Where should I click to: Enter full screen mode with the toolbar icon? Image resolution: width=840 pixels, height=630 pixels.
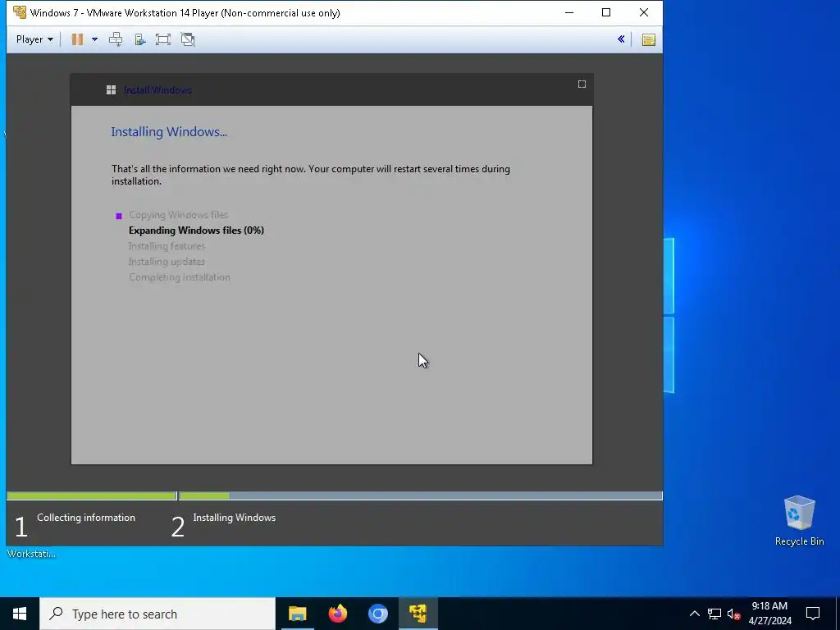pyautogui.click(x=163, y=39)
